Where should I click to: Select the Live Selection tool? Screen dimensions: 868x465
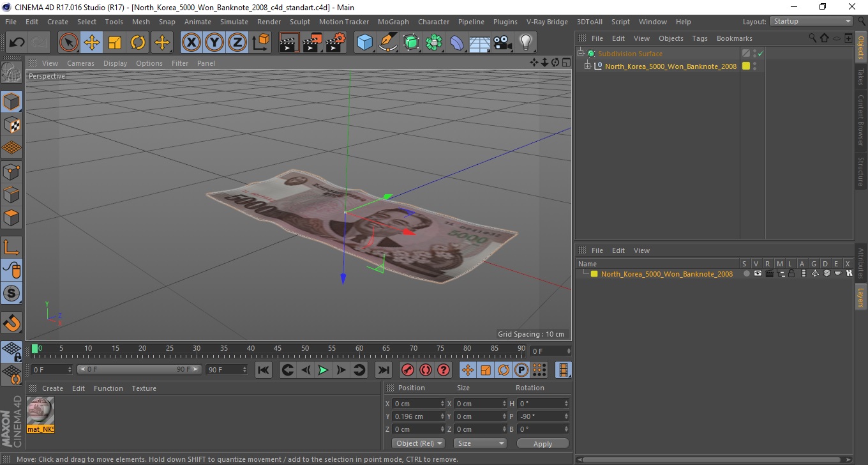(x=69, y=43)
